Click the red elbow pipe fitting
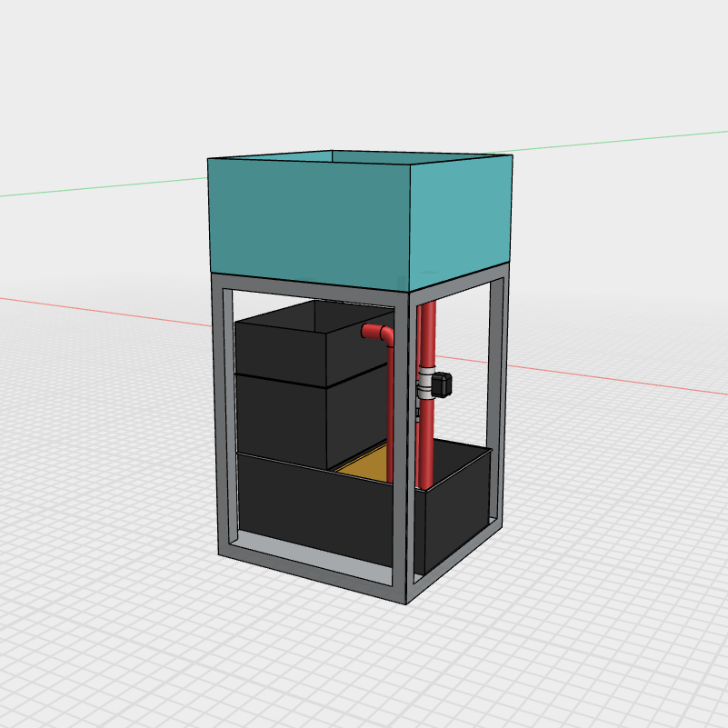The image size is (728, 728). [x=380, y=333]
